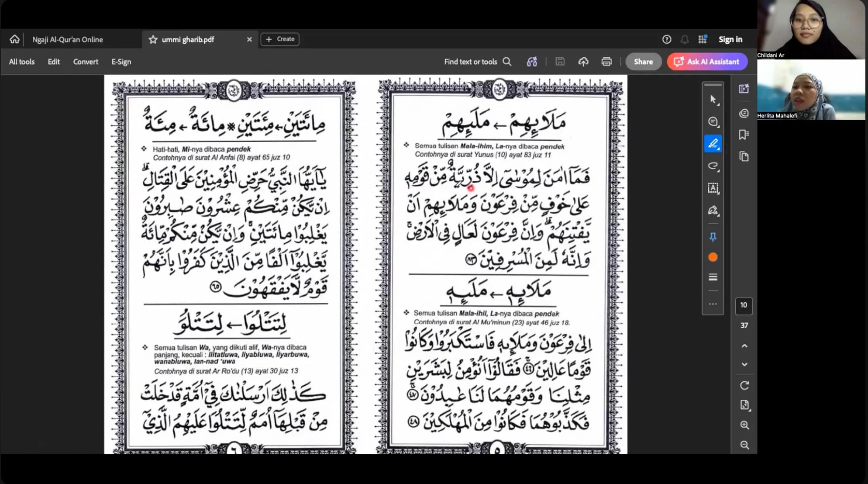Image resolution: width=868 pixels, height=484 pixels.
Task: Rotate the page view clockwise
Action: click(x=744, y=385)
